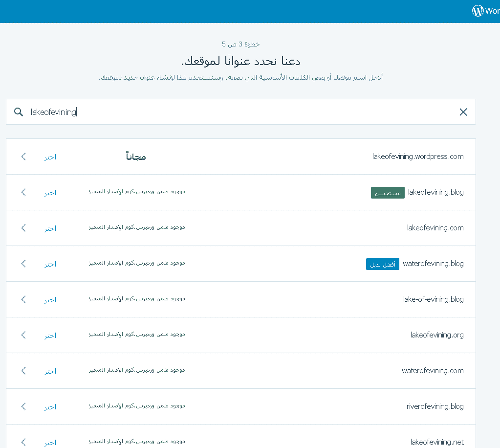Choose the free lakeofevining.wordpress.com domain
Screen dimensions: 500x448
49,157
